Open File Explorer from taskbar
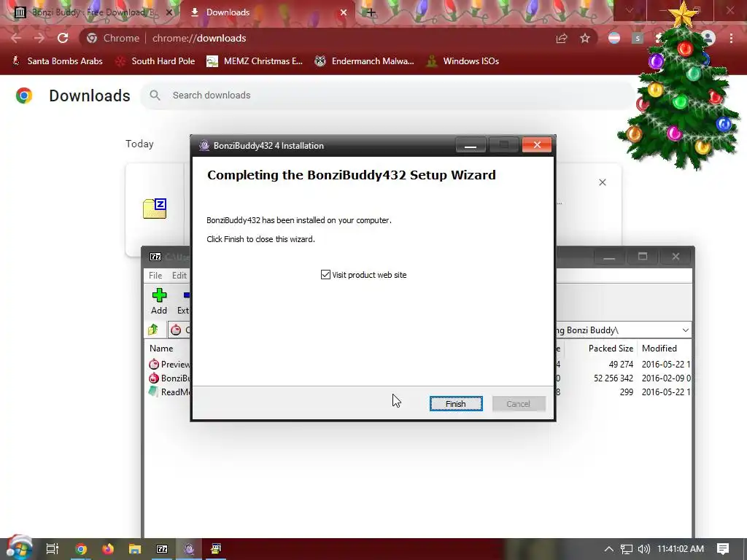The width and height of the screenshot is (747, 560). [135, 549]
